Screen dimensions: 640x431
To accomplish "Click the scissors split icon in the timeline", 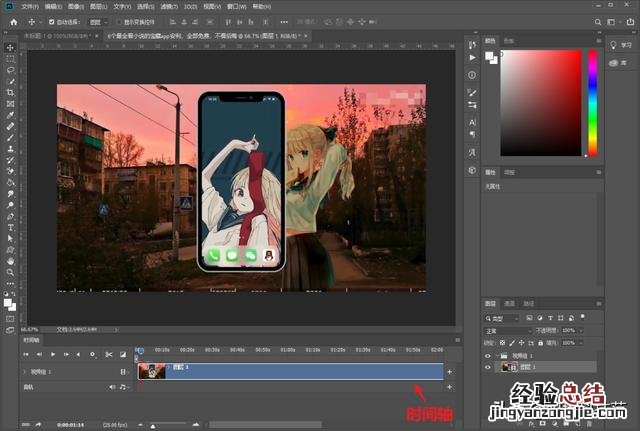I will coord(107,354).
